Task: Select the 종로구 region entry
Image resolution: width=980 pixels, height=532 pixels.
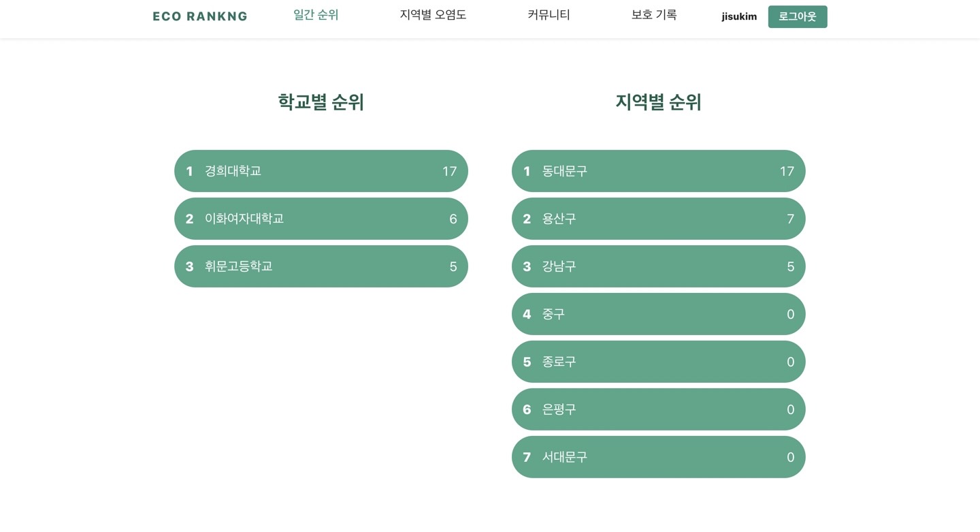Action: [658, 362]
